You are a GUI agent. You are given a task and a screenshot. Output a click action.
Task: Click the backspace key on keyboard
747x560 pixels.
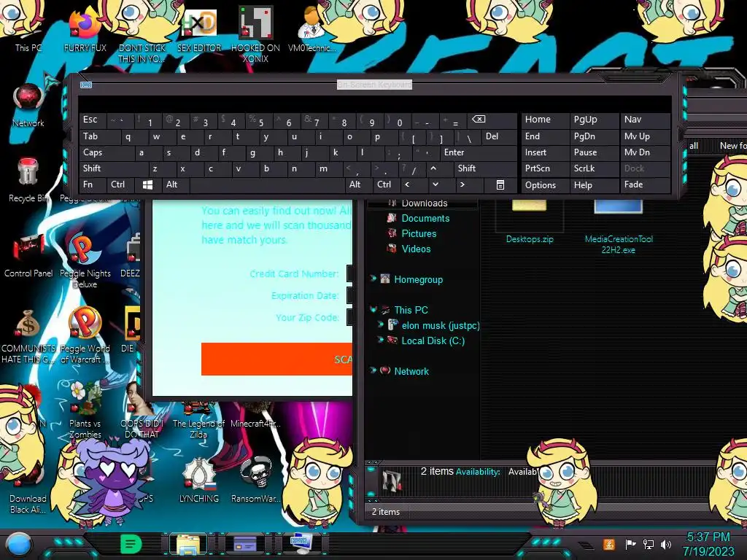(494, 120)
